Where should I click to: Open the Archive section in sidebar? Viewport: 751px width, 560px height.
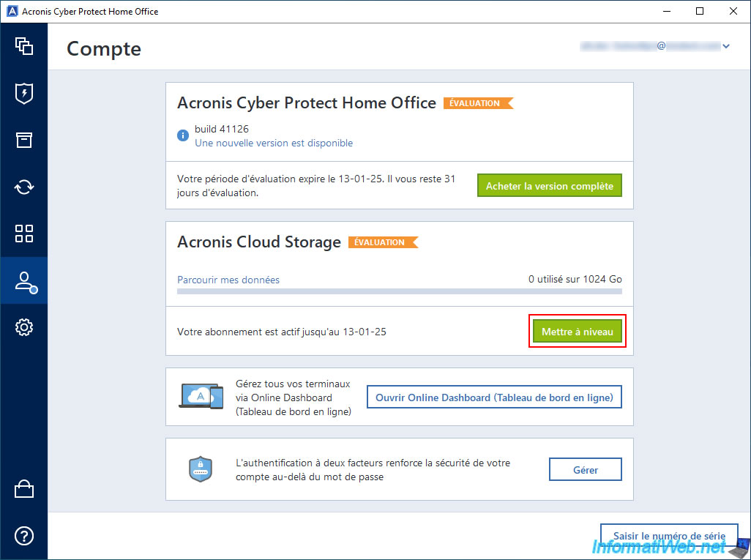click(24, 140)
